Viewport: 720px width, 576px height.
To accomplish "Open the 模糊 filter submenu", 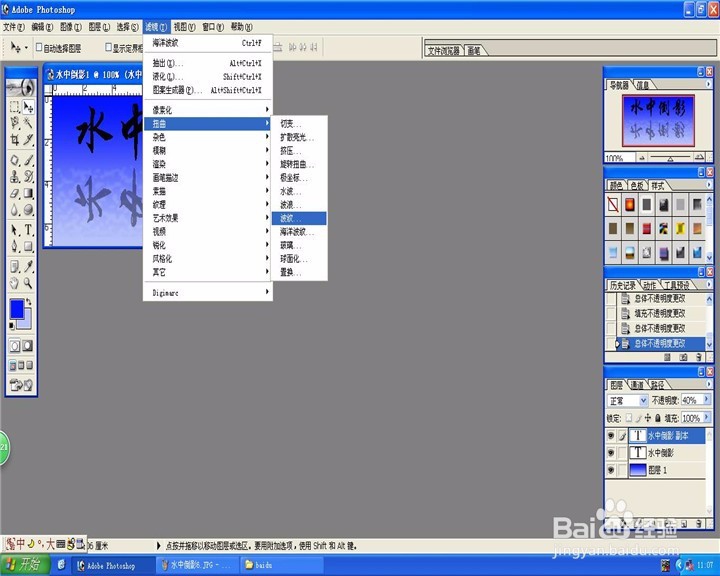I will [x=208, y=151].
